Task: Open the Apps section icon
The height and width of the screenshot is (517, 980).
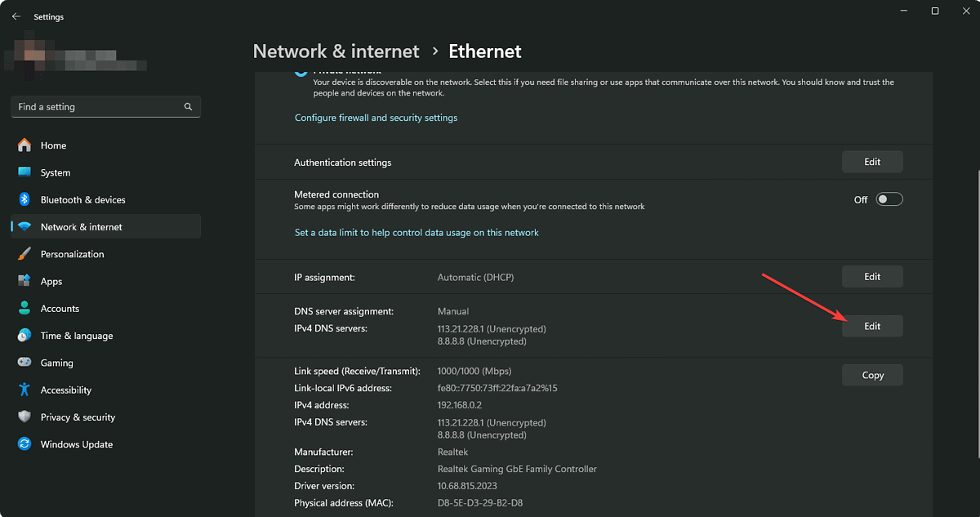Action: (x=24, y=281)
